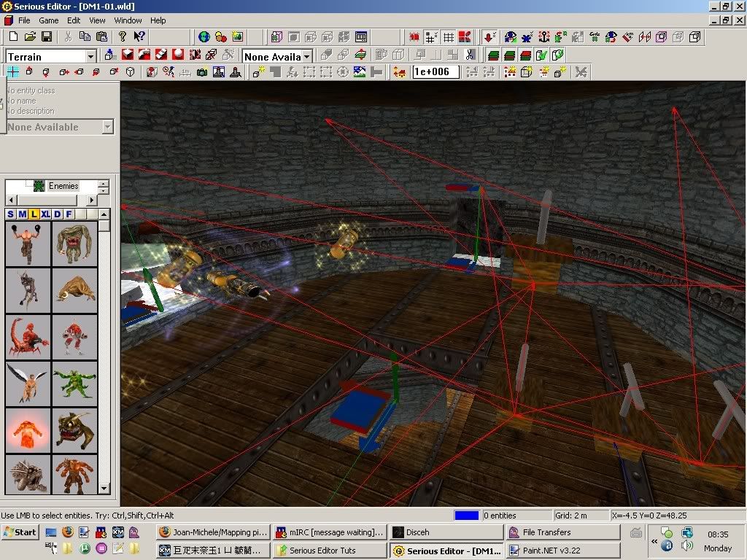747x560 pixels.
Task: Switch to mIRC message waiting taskbar button
Action: 330,532
